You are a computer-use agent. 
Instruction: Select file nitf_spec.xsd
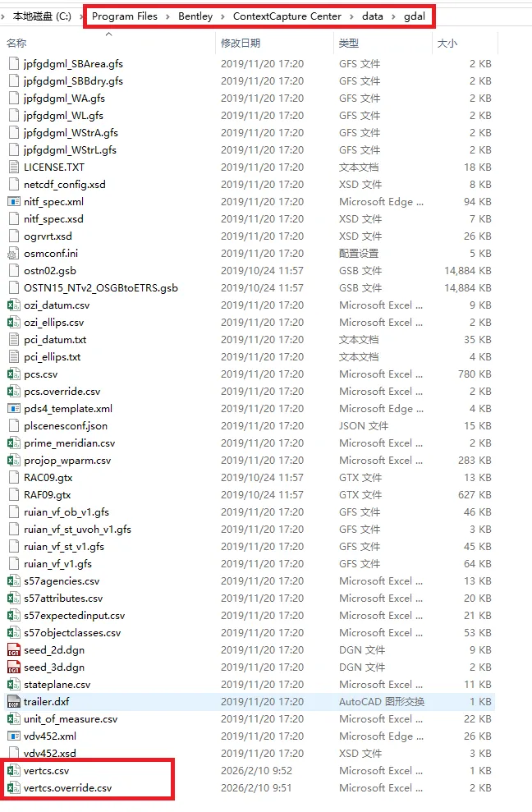(53, 219)
